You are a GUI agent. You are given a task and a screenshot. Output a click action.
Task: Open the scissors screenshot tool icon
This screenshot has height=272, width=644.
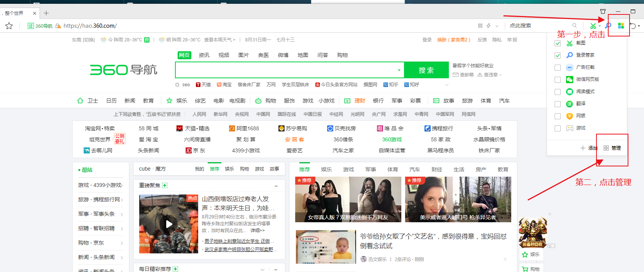(x=593, y=26)
